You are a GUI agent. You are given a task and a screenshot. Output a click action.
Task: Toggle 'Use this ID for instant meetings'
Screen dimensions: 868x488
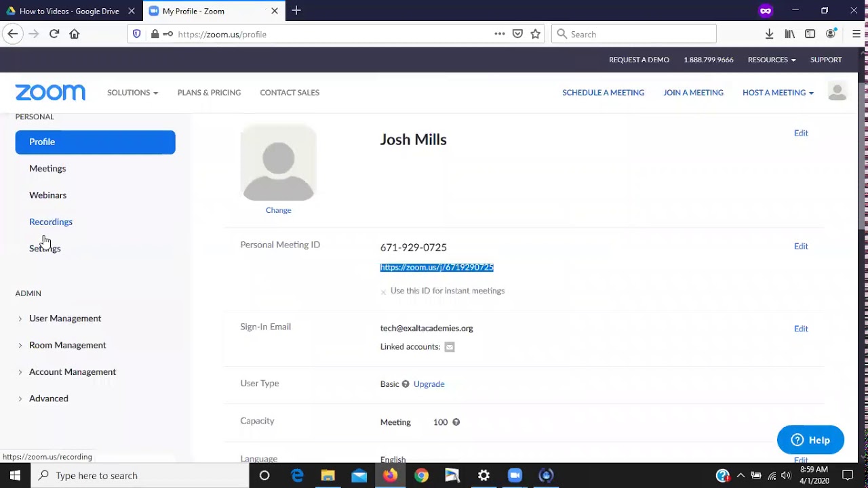[x=383, y=291]
